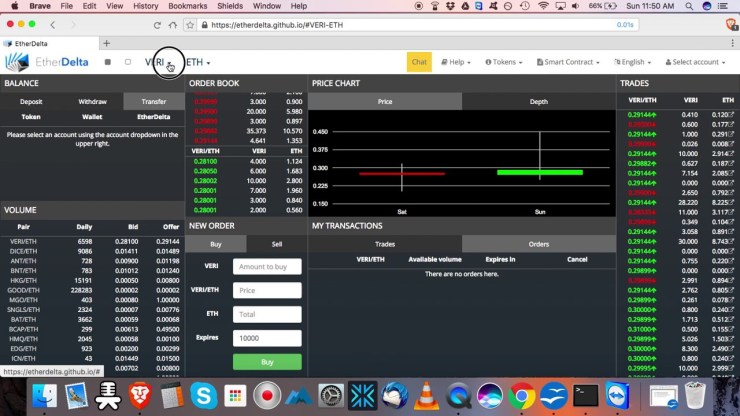Launch VLC from the dock
740x416 pixels.
click(426, 396)
